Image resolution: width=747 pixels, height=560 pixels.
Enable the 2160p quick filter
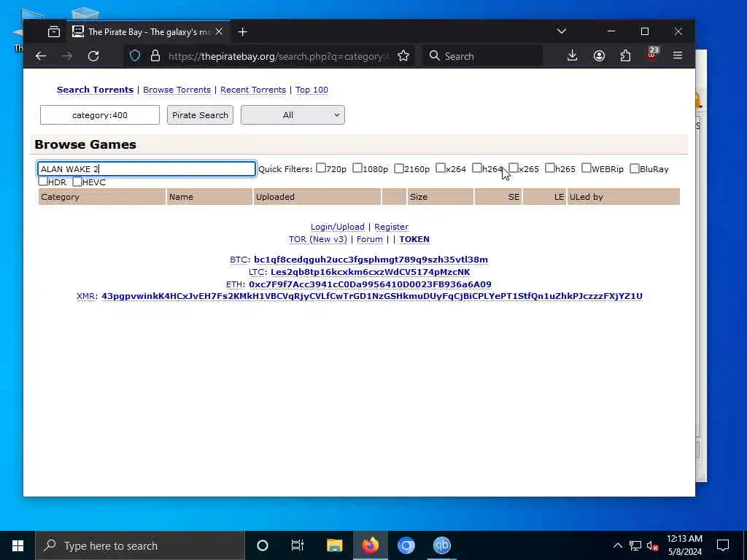tap(399, 168)
